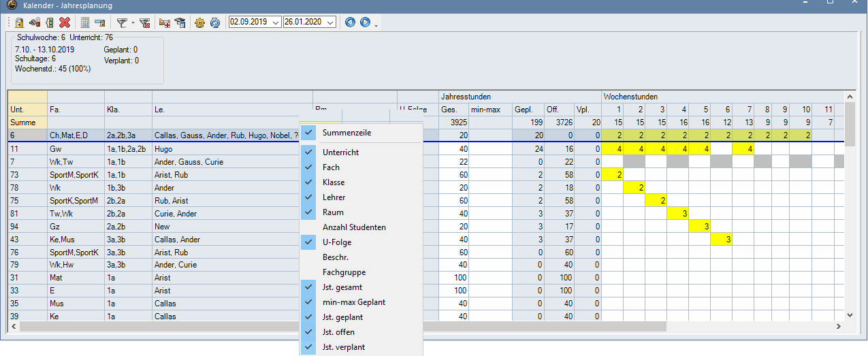Click the Unt. column header
The image size is (868, 356).
tap(27, 109)
